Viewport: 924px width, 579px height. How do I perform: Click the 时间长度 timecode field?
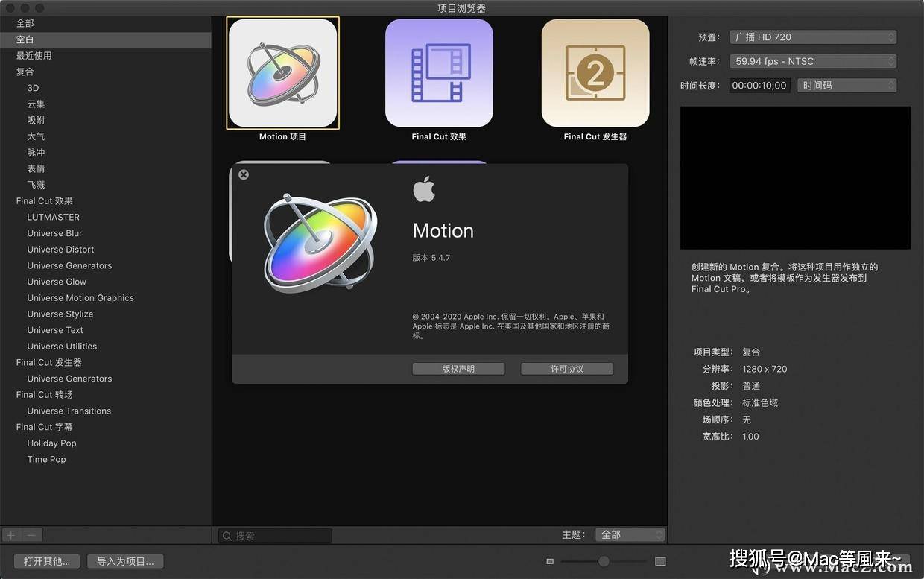[759, 86]
